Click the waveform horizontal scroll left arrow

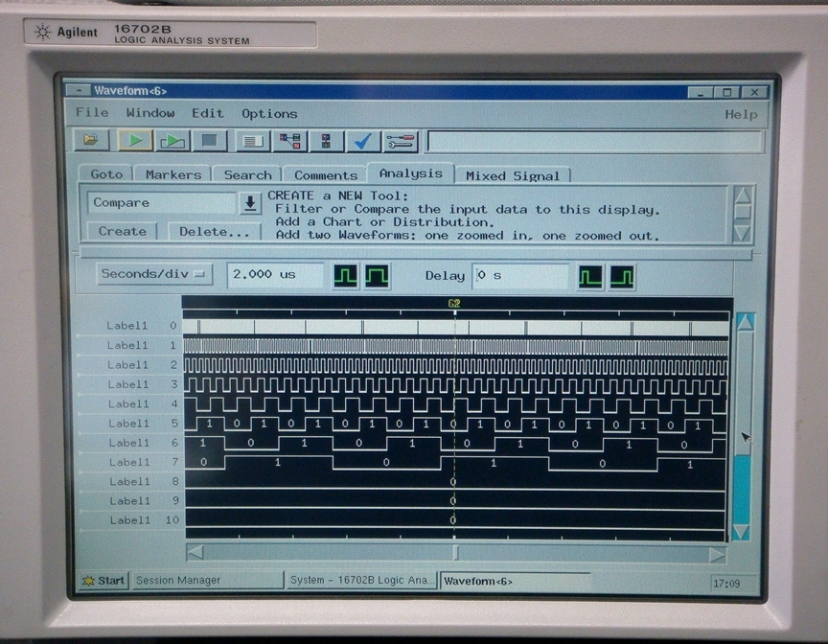pos(195,553)
